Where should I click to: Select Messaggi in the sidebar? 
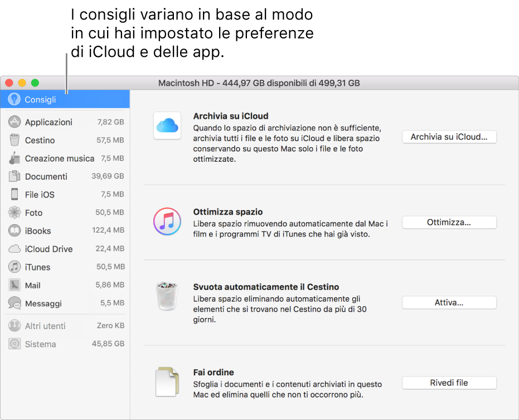click(66, 303)
